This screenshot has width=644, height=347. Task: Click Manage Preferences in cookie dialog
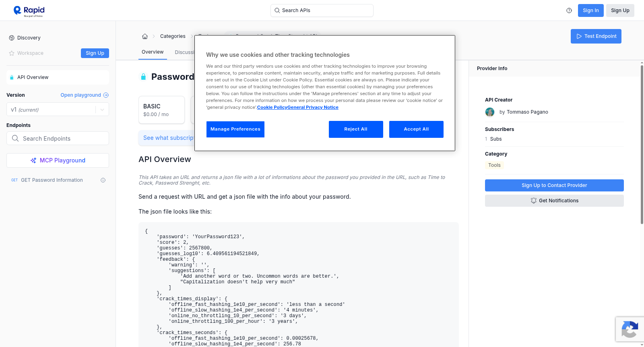pos(235,129)
